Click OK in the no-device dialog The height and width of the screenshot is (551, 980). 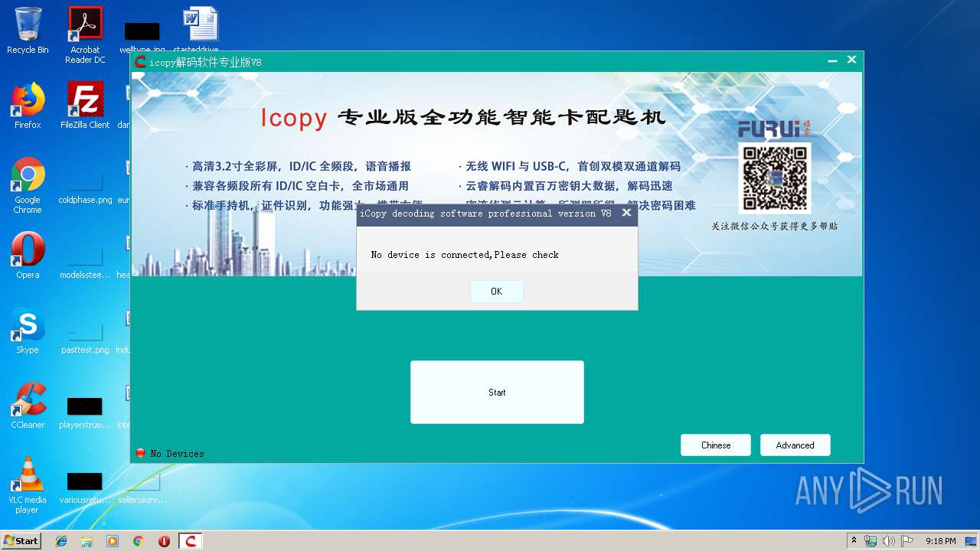click(496, 291)
